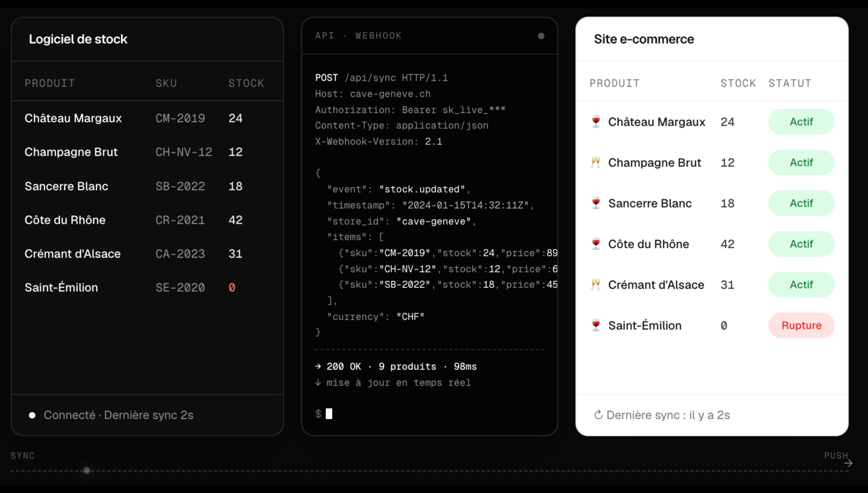Click the wine glass icon beside Saint-Émilion
Viewport: 868px width, 493px height.
(596, 325)
